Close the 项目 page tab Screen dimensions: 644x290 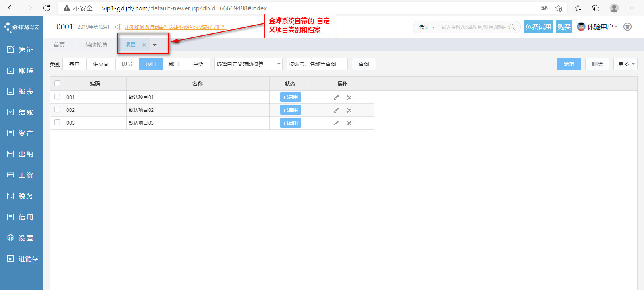[x=144, y=45]
